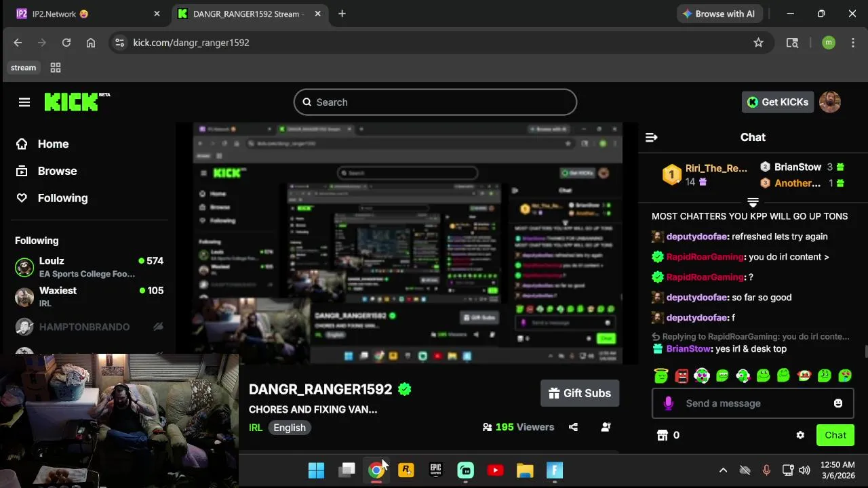
Task: Open Browse in Kick sidebar
Action: pyautogui.click(x=46, y=171)
